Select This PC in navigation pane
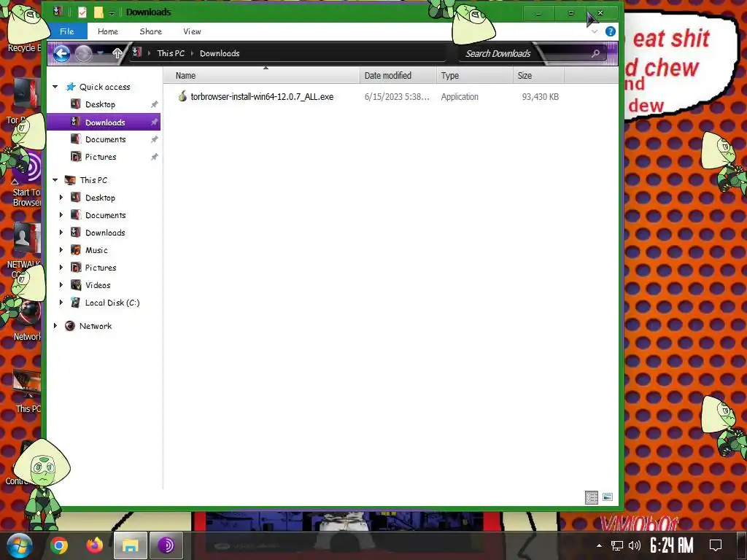 click(93, 180)
